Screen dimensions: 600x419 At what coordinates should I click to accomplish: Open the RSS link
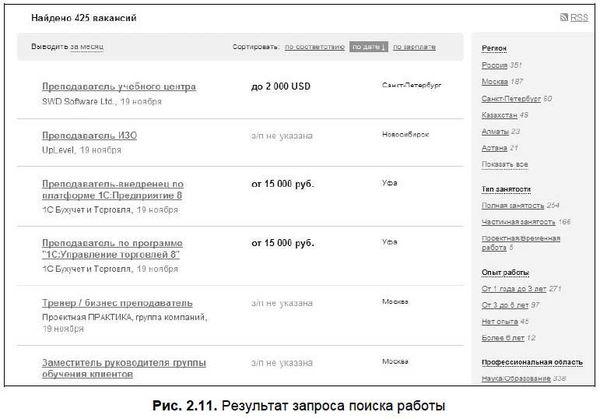pos(579,18)
